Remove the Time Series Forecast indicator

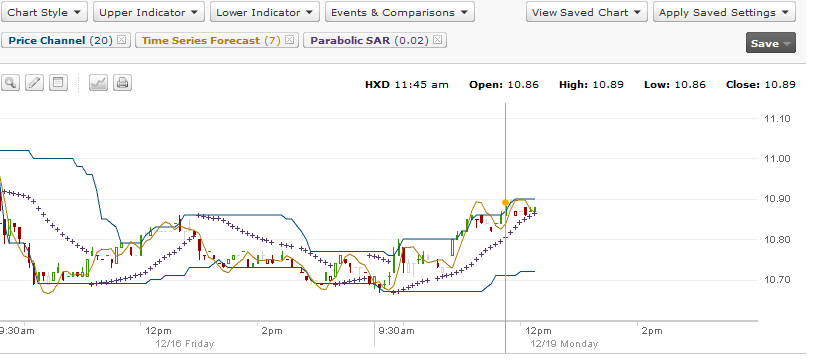click(x=289, y=40)
